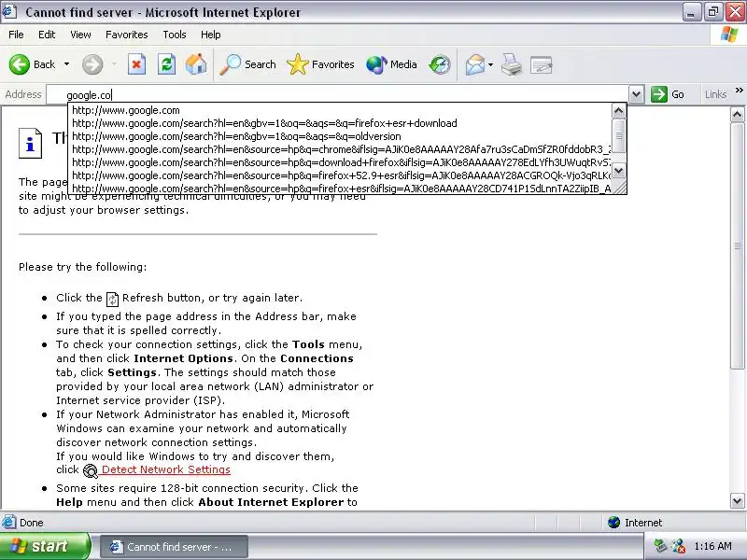Click the Refresh page toolbar icon

(x=166, y=64)
